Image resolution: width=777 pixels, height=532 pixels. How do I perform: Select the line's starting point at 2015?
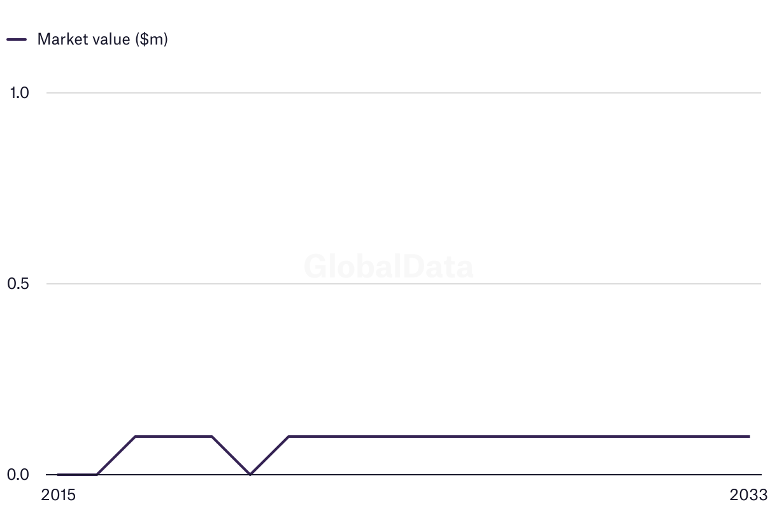tap(58, 475)
